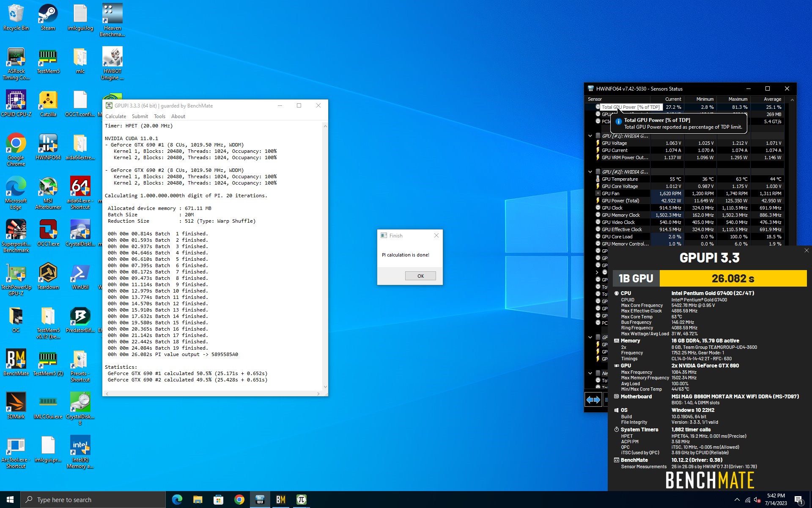Launch Heaven Benchmark shortcut
The image size is (812, 508).
click(112, 20)
